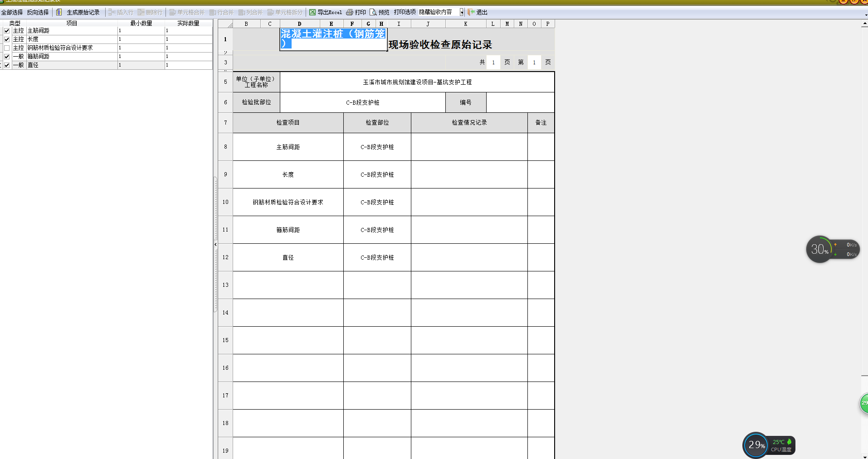Image resolution: width=868 pixels, height=459 pixels.
Task: Click the 插入行 insert row icon
Action: [112, 12]
